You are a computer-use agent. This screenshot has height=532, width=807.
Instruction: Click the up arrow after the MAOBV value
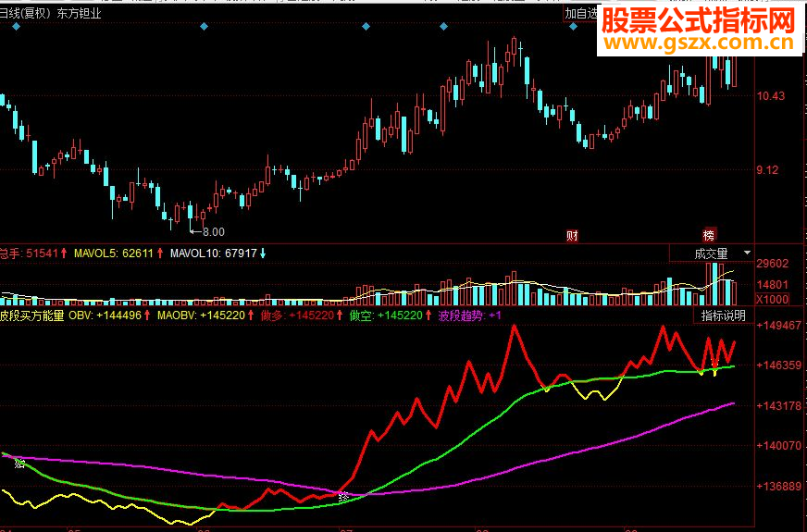[x=251, y=315]
